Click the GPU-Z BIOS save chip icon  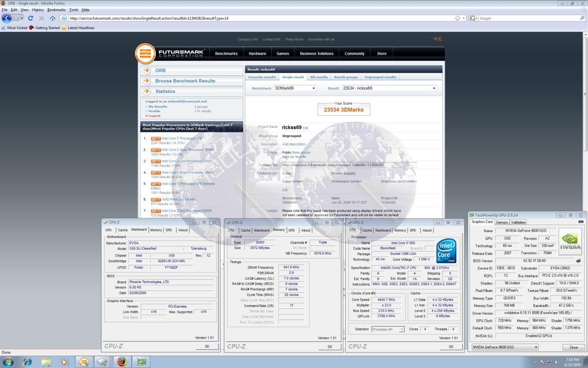578,261
